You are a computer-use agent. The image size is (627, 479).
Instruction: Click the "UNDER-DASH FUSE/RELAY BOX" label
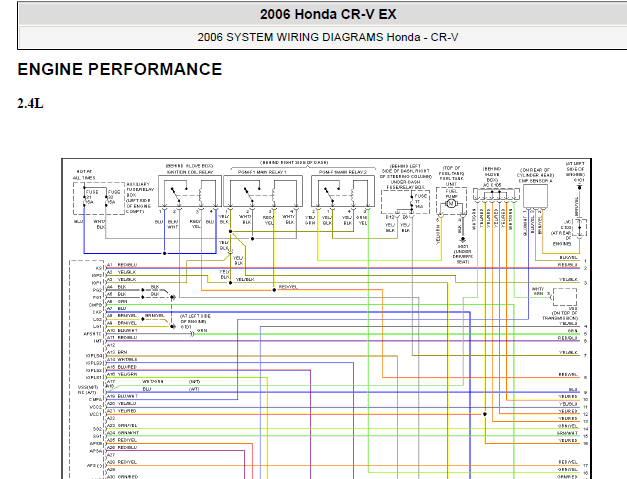[405, 184]
